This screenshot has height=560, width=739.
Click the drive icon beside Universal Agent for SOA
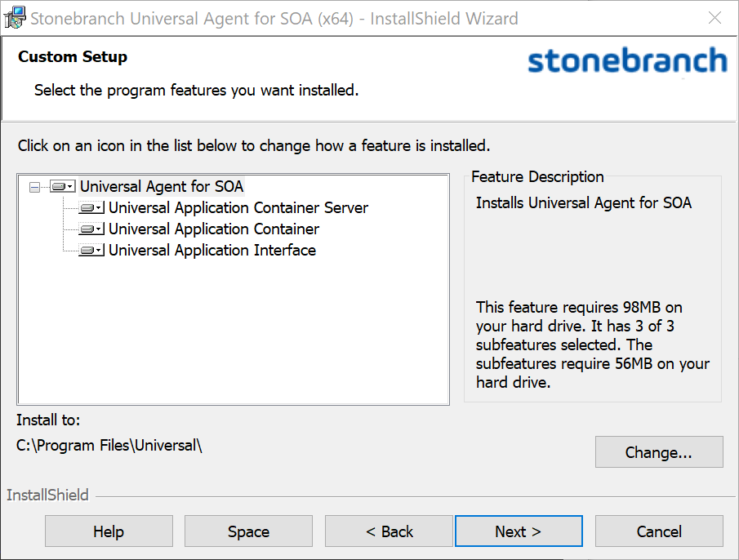coord(62,187)
